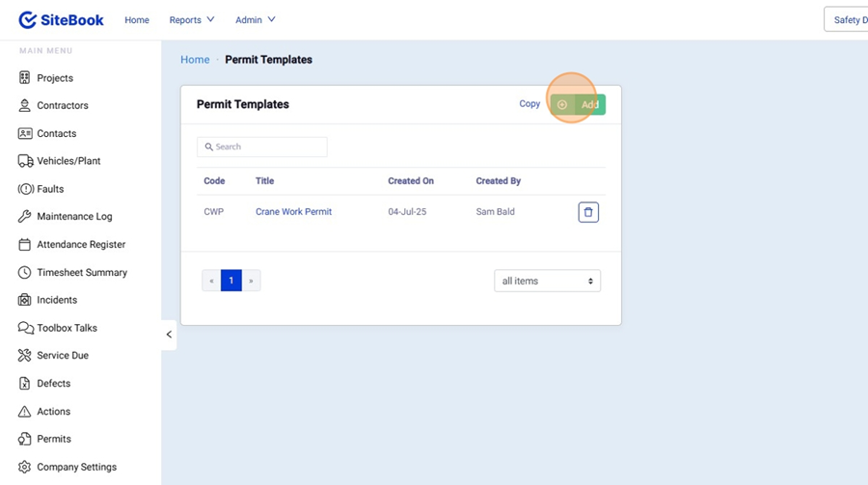Screen dimensions: 868x485
Task: Go to next page in pagination
Action: point(251,281)
